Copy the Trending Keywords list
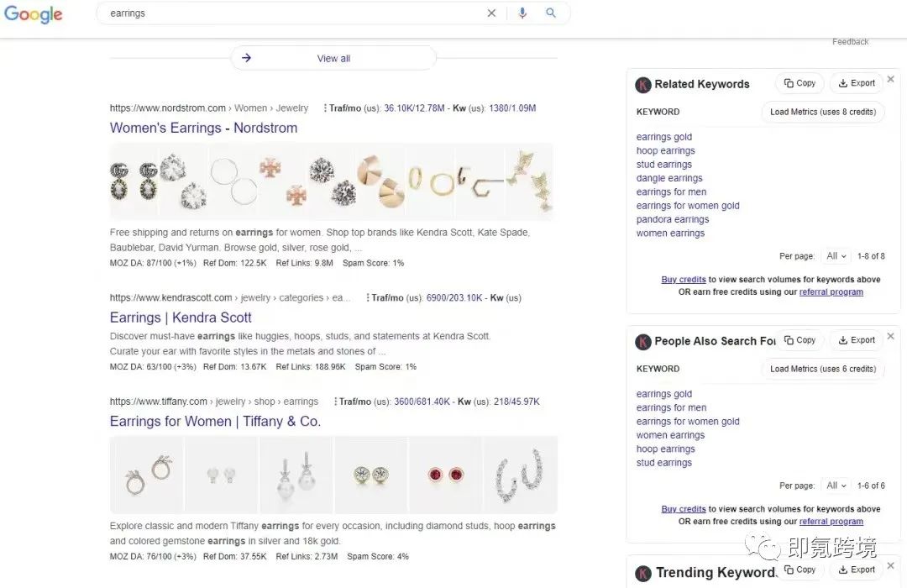 tap(800, 570)
